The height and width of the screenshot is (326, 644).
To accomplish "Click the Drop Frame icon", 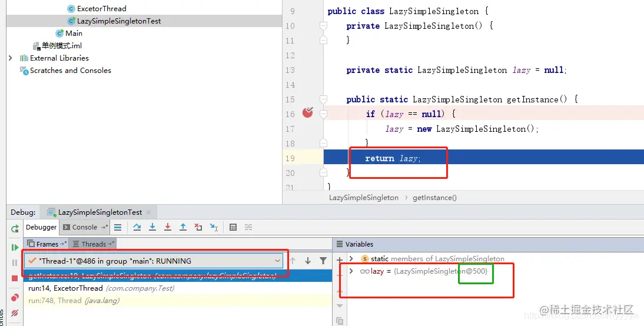I will (198, 227).
